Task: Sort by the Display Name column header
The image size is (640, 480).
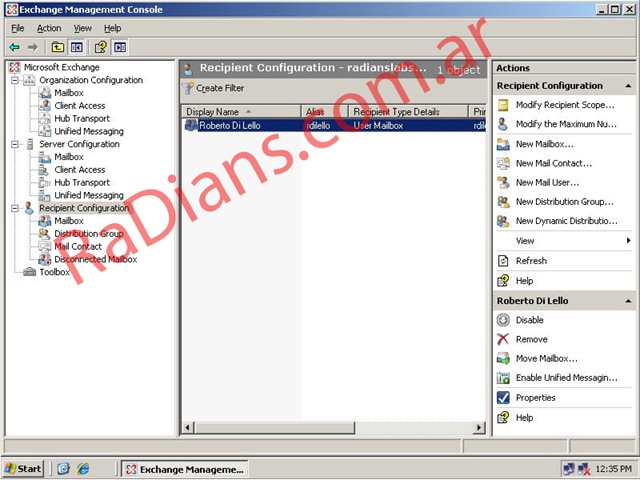Action: 213,112
